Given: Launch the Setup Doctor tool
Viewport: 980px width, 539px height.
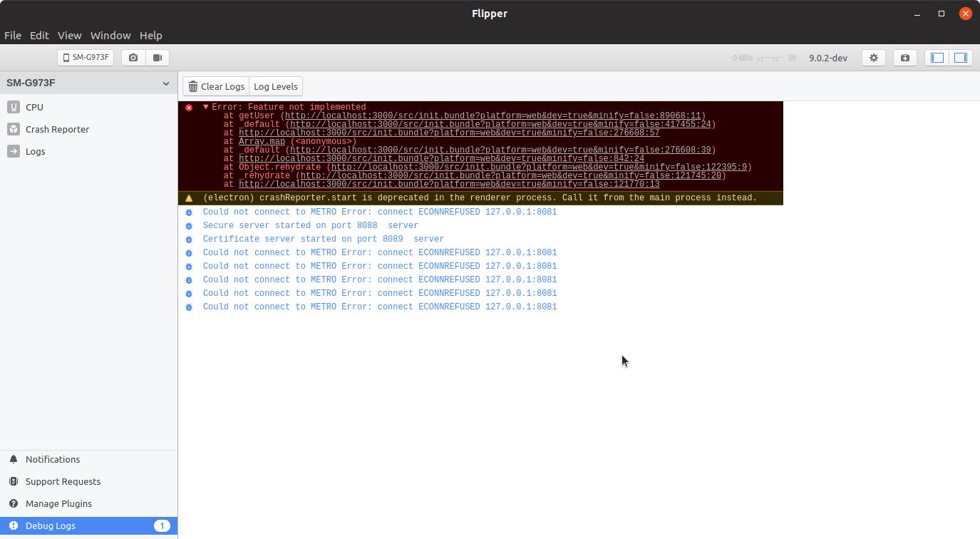Looking at the screenshot, I should coord(904,57).
